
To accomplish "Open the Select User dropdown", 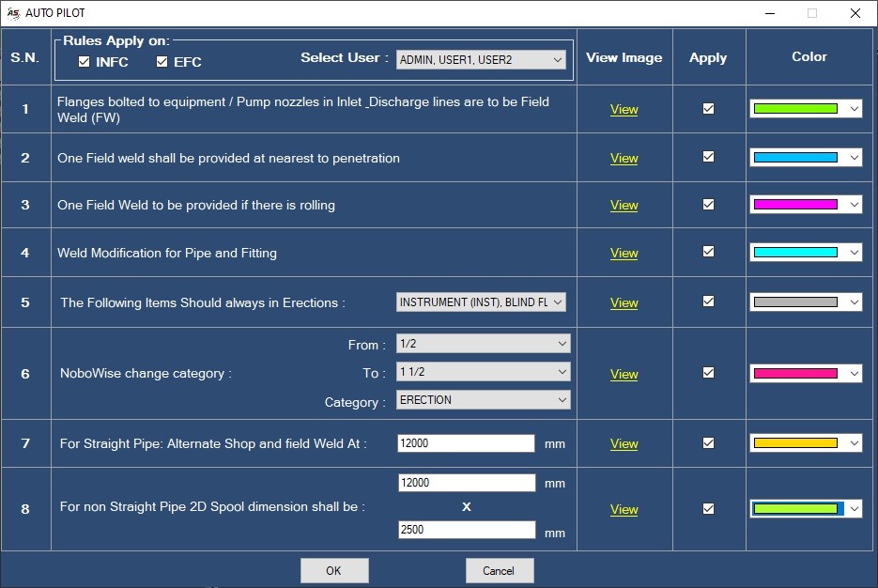I will [x=481, y=60].
